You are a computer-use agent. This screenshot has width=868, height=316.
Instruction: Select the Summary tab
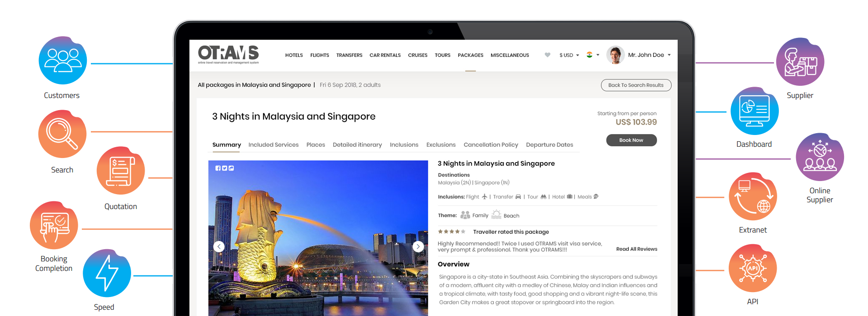click(226, 145)
